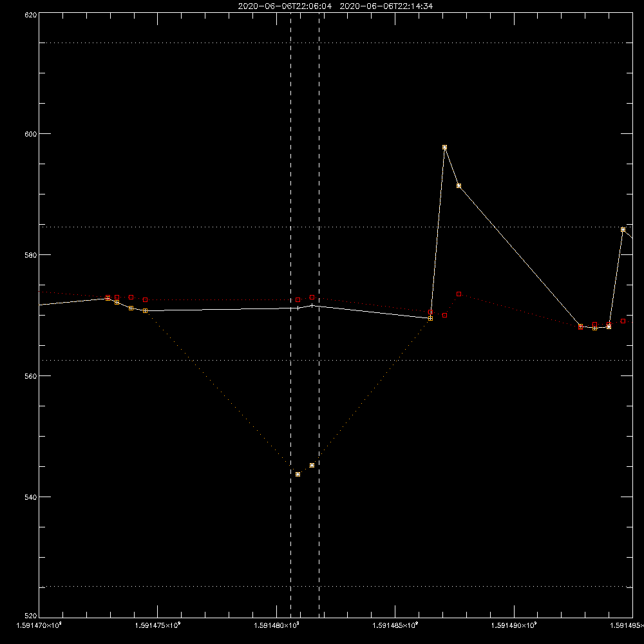Pick the first red square between the dashed lines
This screenshot has width=644, height=644.
(x=298, y=300)
